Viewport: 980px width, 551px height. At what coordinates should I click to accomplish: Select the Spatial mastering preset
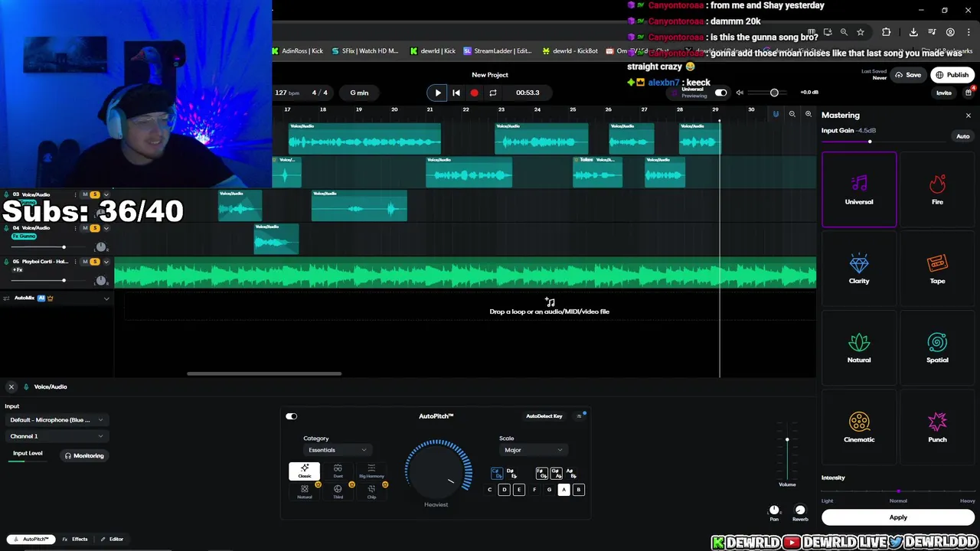[937, 348]
